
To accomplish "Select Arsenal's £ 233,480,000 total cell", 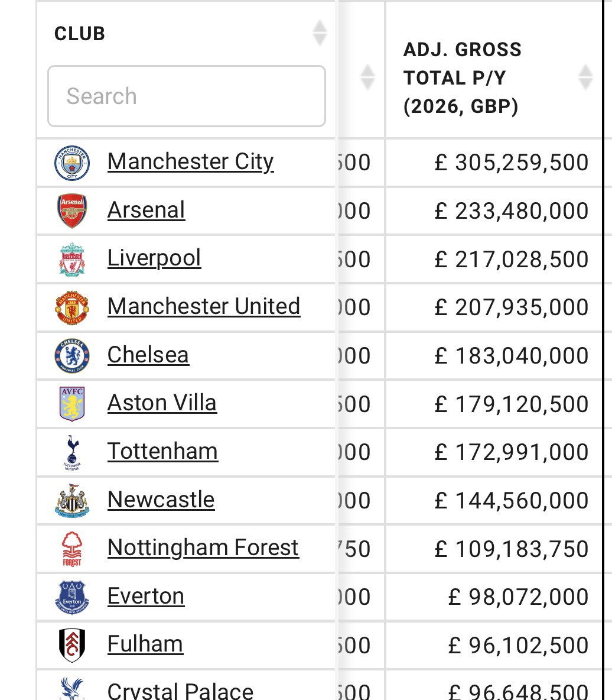I will [x=494, y=211].
